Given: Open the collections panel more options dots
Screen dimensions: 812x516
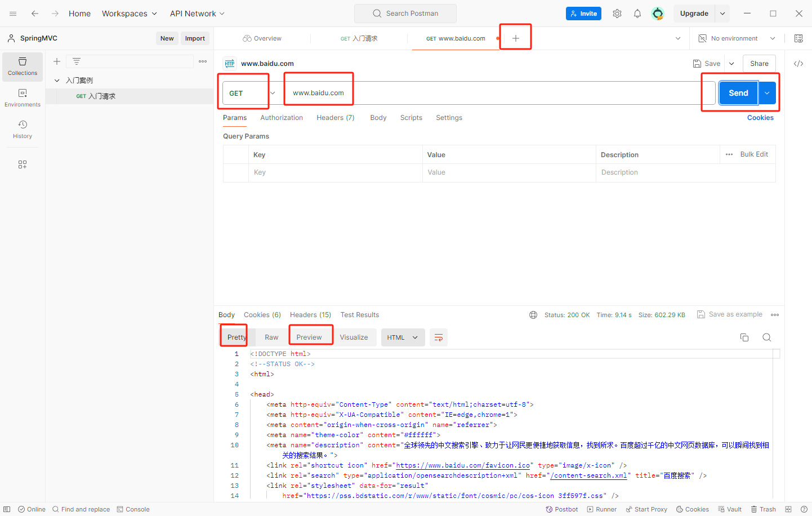Looking at the screenshot, I should (x=203, y=61).
